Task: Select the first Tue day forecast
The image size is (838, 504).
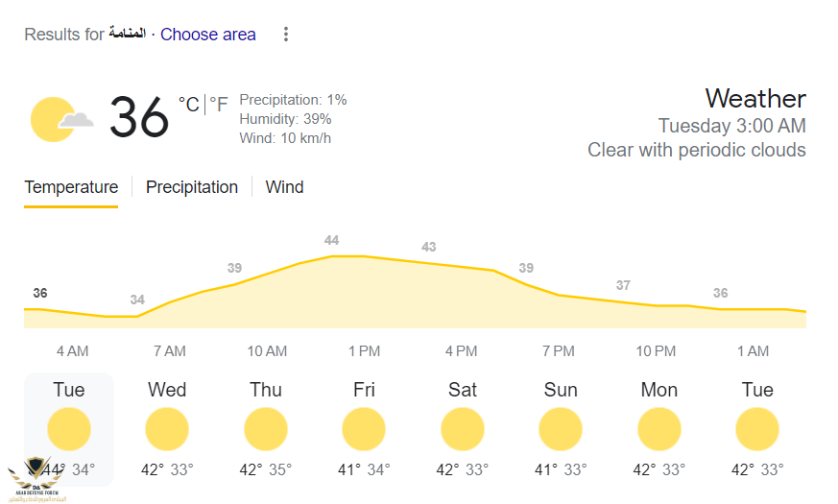Action: [69, 428]
